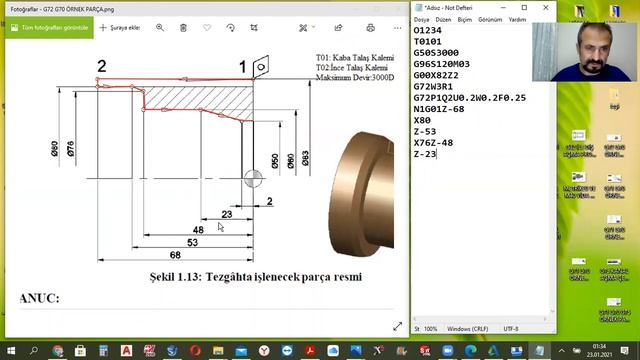
Task: Switch to Notepad icon in taskbar
Action: pos(539,351)
